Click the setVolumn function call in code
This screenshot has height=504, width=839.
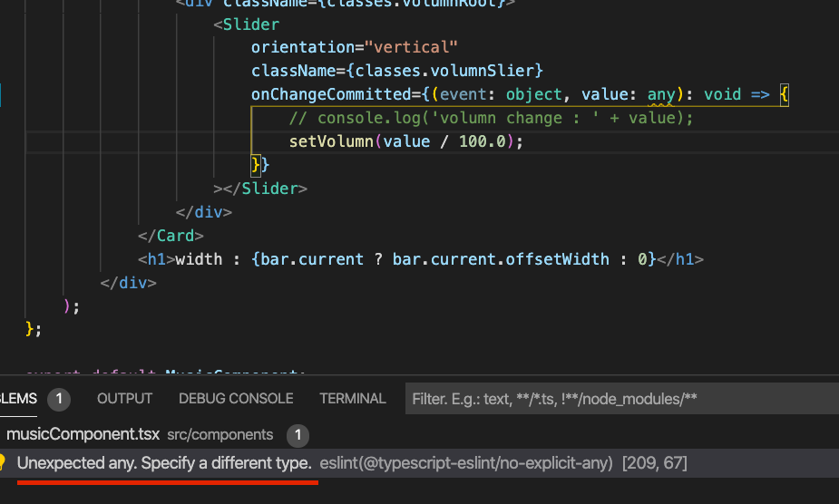[331, 141]
